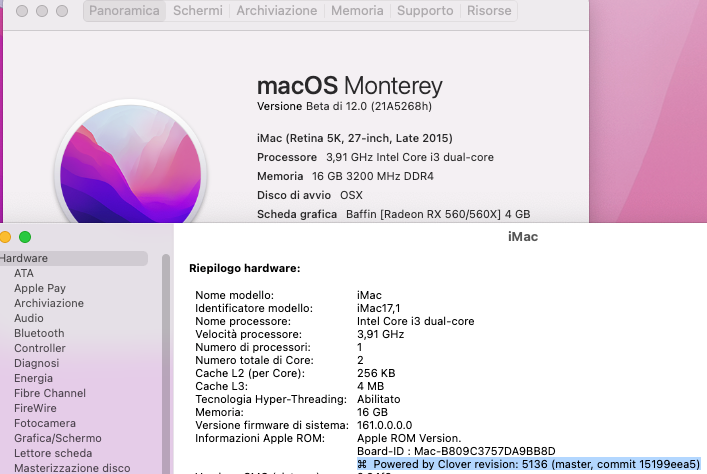The height and width of the screenshot is (474, 707).
Task: Click the 'Disco di avvio OSX' line
Action: pyautogui.click(x=309, y=195)
